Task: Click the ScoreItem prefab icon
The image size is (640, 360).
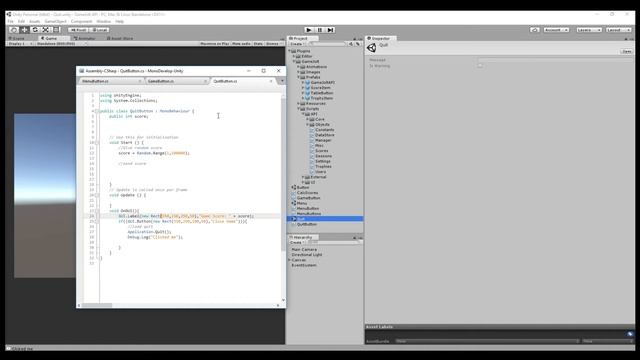Action: coord(307,88)
